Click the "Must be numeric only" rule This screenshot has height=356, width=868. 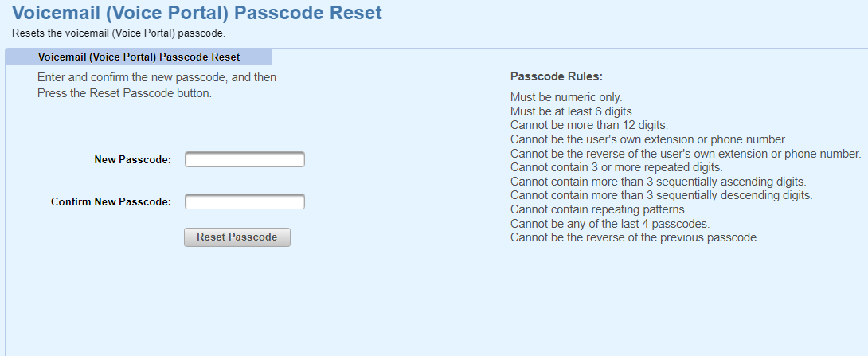pyautogui.click(x=566, y=98)
